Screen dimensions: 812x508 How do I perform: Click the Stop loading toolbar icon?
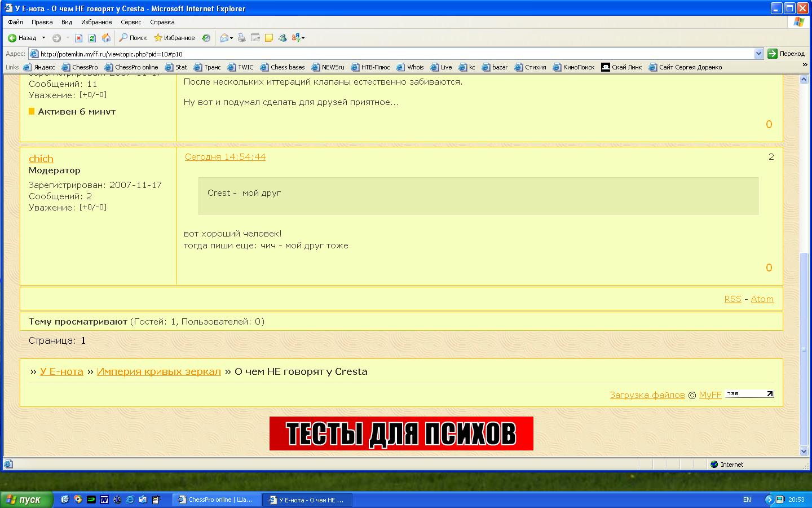tap(78, 38)
